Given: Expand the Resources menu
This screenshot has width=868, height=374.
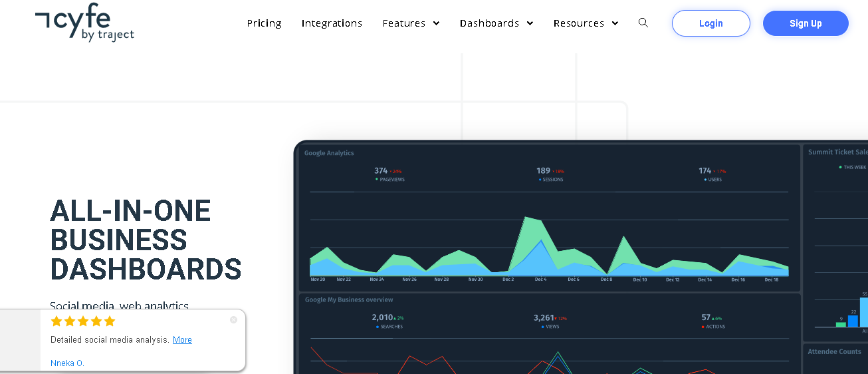Looking at the screenshot, I should 586,23.
